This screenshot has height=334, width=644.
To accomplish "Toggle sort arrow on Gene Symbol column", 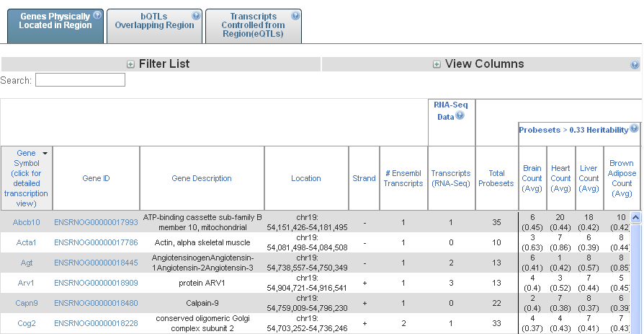I will [45, 154].
